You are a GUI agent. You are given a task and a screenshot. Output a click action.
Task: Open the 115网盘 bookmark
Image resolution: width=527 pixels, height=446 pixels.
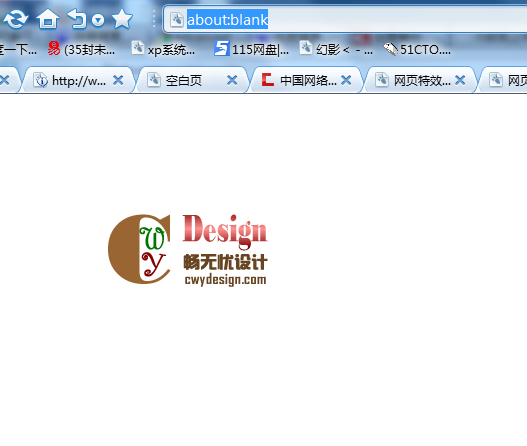point(251,49)
